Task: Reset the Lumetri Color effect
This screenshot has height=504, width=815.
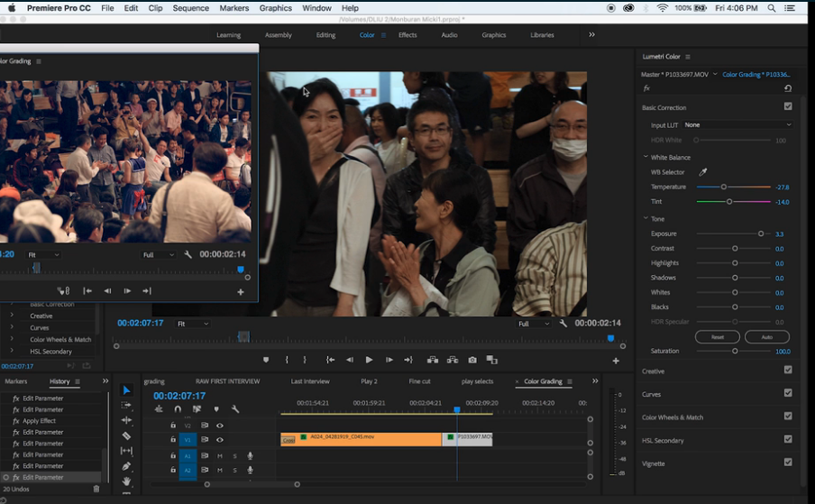Action: (x=788, y=88)
